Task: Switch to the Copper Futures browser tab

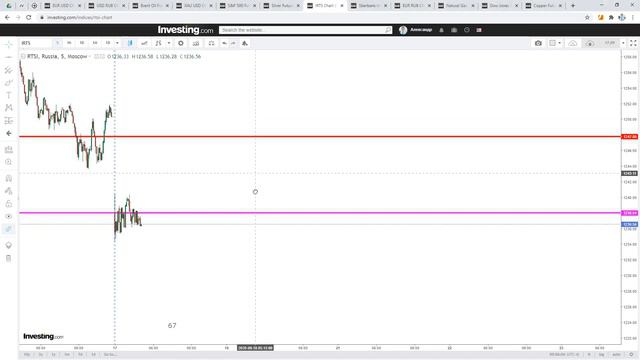Action: (544, 6)
